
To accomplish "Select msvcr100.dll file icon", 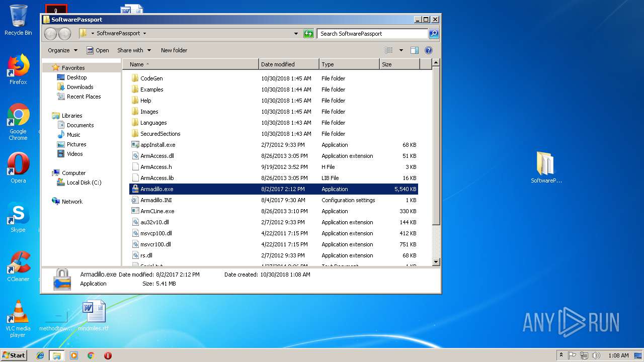I will tap(135, 244).
